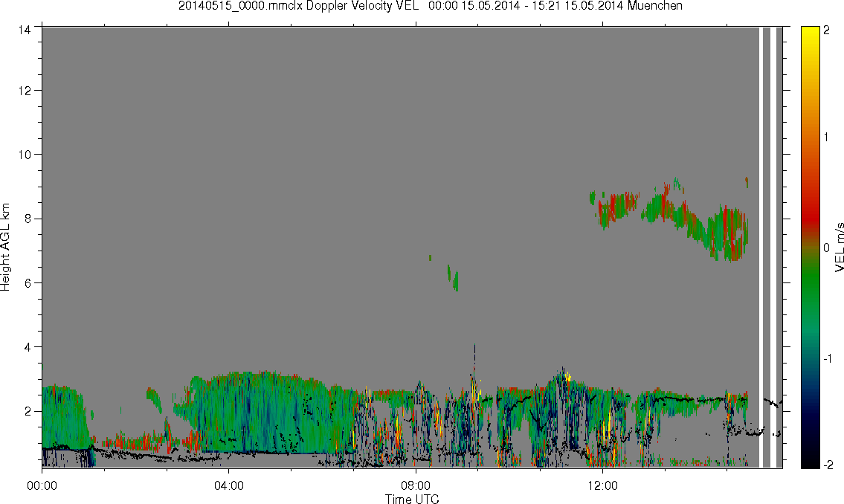
Task: Click the 12 km height tick label
Action: coord(24,91)
